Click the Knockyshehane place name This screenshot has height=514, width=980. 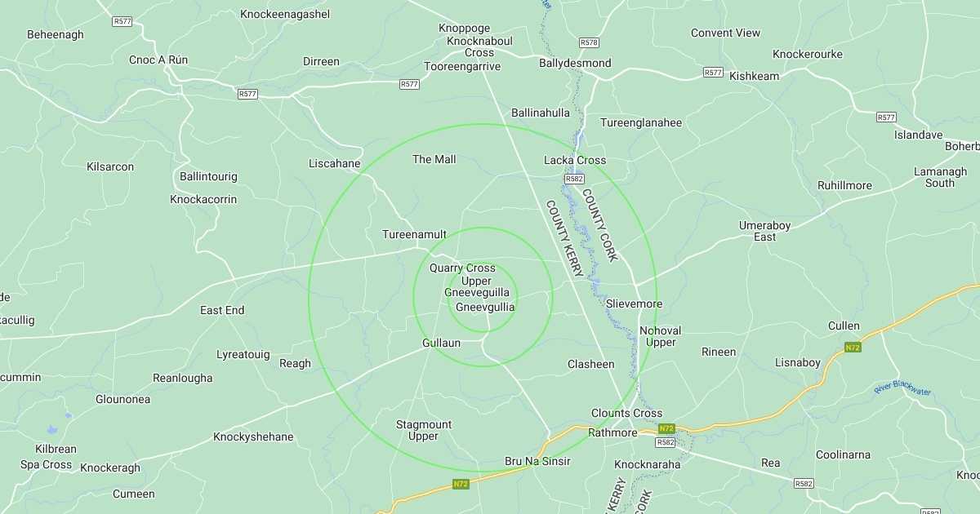coord(253,436)
